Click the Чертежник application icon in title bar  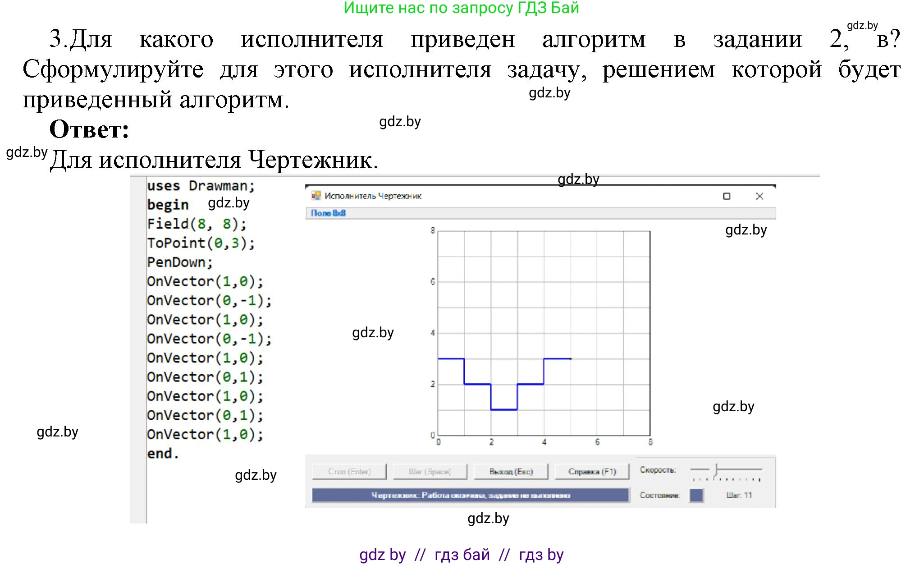click(316, 196)
